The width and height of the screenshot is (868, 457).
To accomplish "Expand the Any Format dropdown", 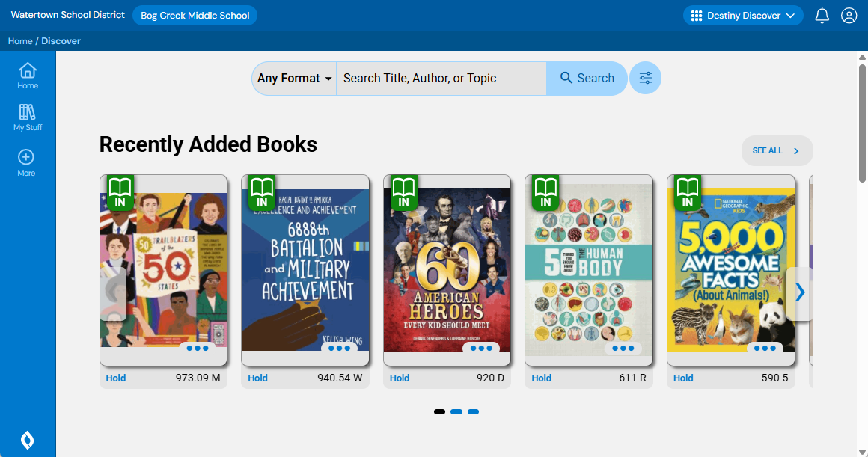I will click(x=294, y=78).
